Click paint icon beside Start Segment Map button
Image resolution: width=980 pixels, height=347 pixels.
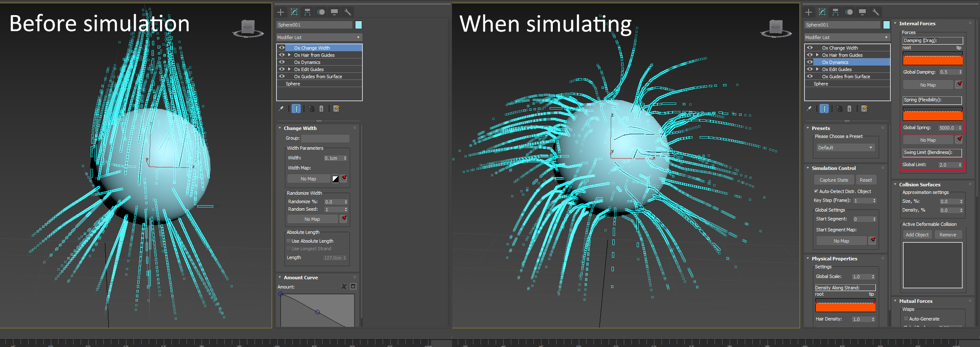[872, 241]
